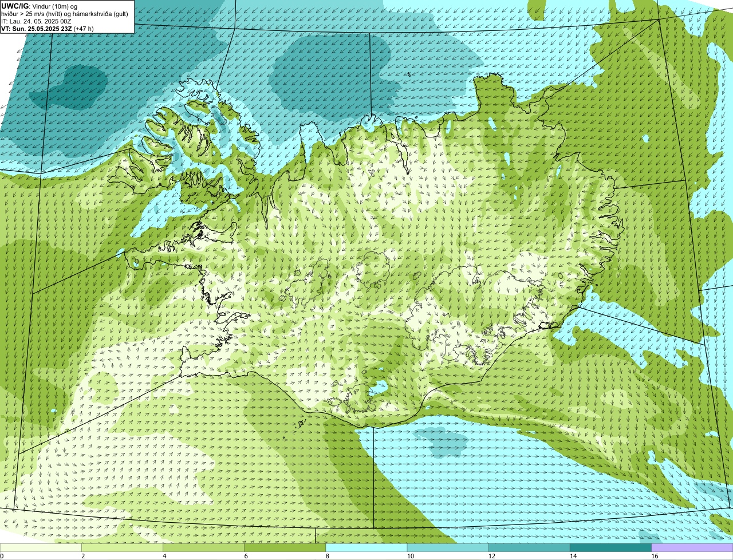Image resolution: width=733 pixels, height=560 pixels.
Task: Select the 'IT: Lau. 24. 05. 2025 00Z' line
Action: coord(36,21)
